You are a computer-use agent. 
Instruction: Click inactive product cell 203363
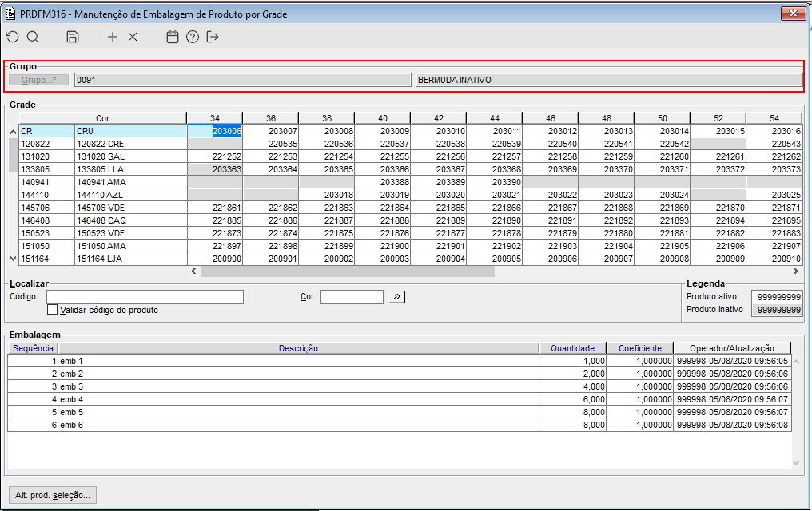tap(215, 169)
